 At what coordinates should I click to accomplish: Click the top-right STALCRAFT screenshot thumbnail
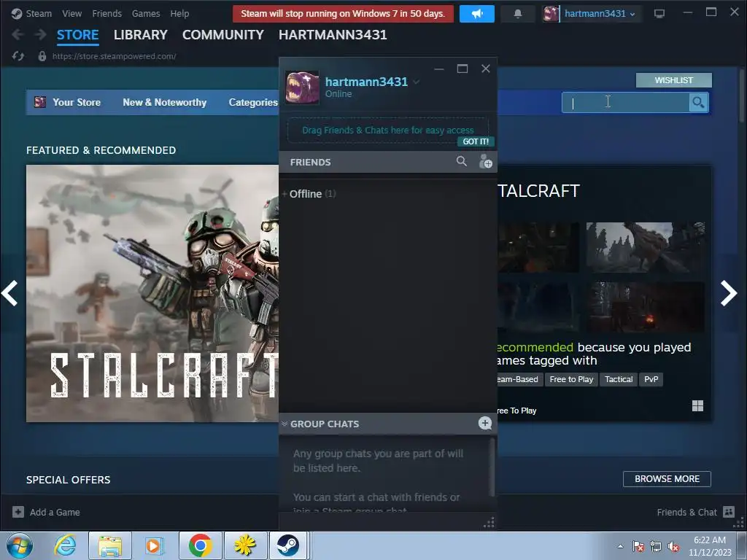[x=645, y=247]
